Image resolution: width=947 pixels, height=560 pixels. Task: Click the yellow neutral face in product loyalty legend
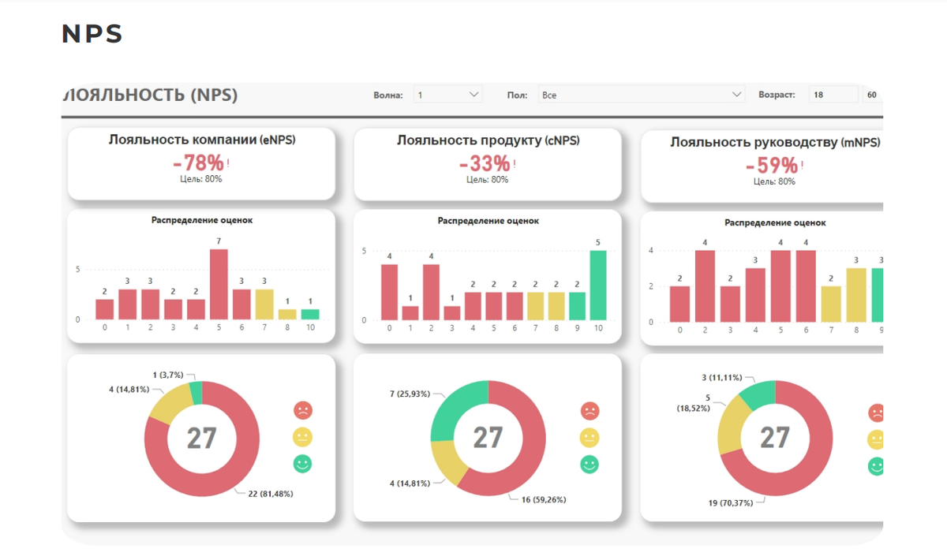(590, 438)
